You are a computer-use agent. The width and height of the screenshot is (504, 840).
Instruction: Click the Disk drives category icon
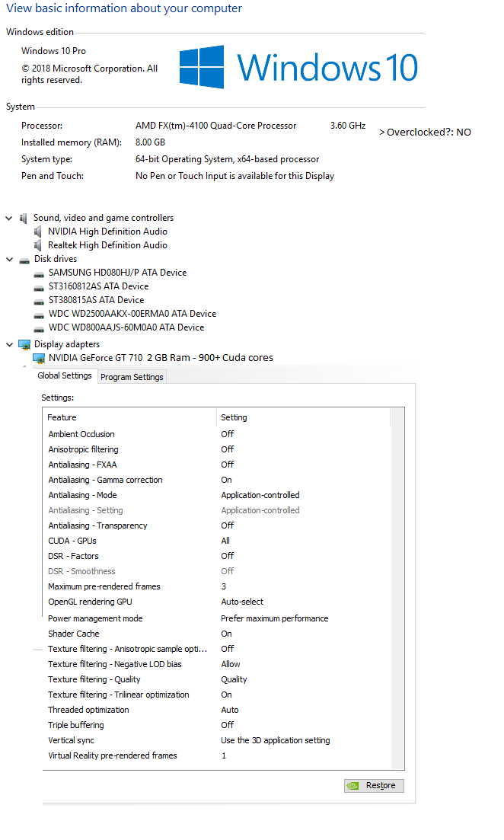pyautogui.click(x=24, y=260)
